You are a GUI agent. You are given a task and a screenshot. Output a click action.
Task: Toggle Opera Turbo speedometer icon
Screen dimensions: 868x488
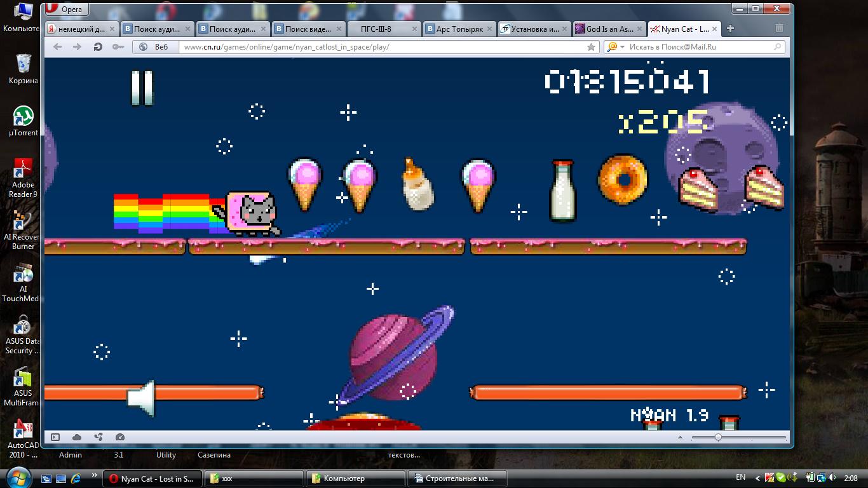pyautogui.click(x=120, y=437)
